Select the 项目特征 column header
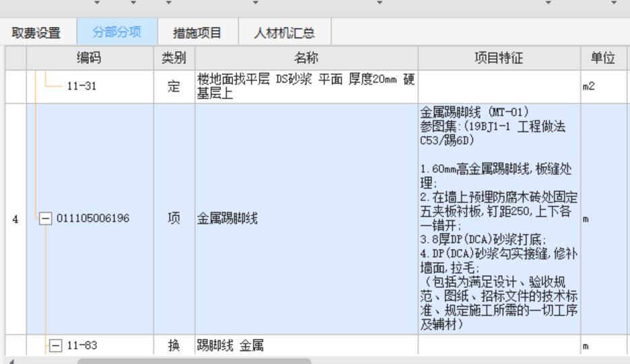The image size is (630, 364). point(499,59)
